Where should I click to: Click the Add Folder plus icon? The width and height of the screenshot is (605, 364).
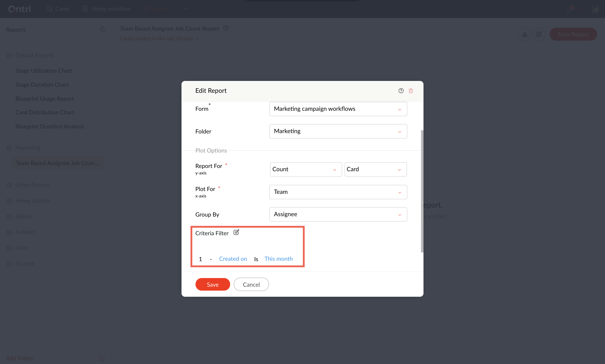coord(101,358)
